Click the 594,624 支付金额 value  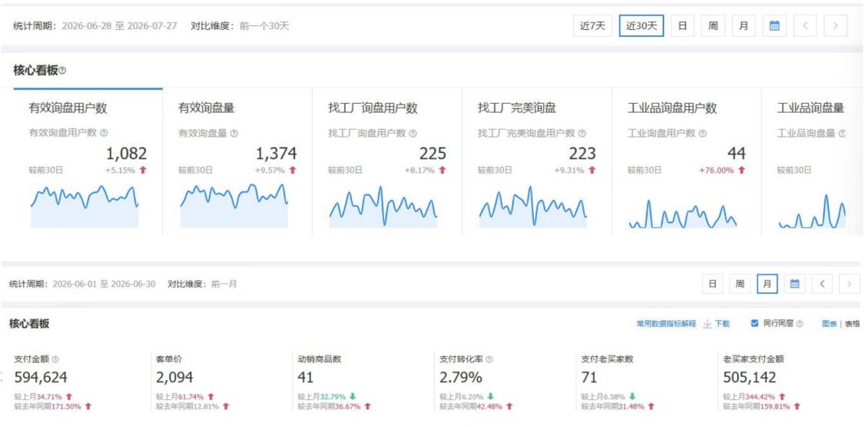(41, 377)
